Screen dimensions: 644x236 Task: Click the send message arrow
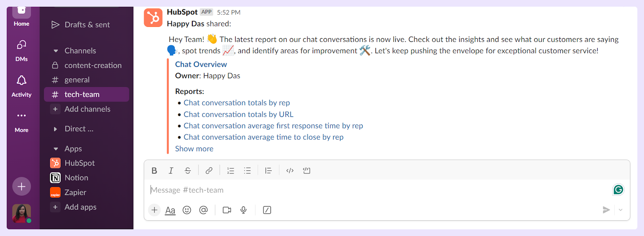[x=606, y=210]
